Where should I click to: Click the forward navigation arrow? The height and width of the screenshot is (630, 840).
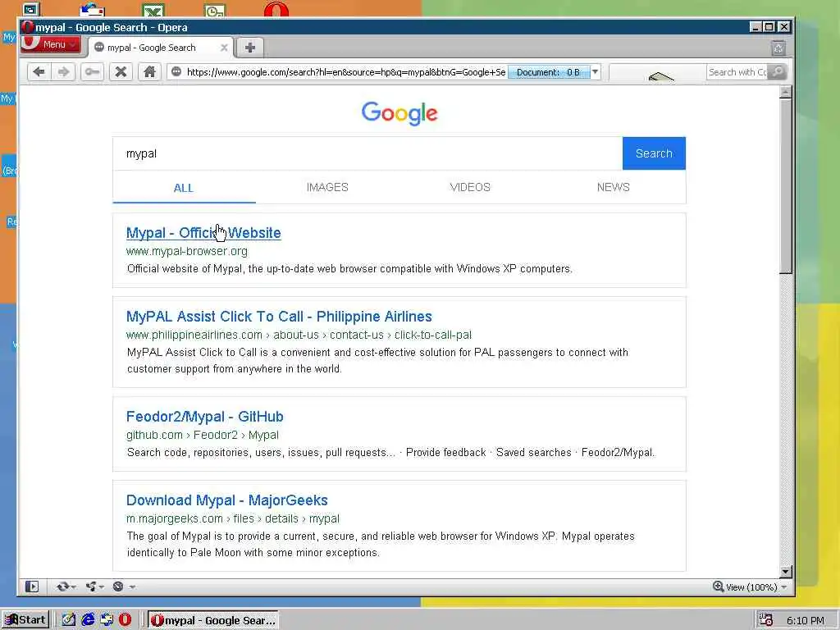point(63,72)
